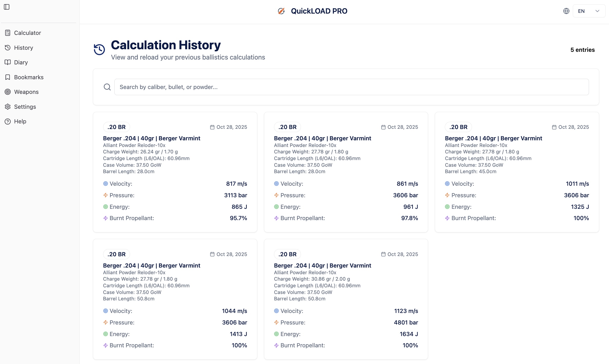Click the search magnifier icon
Image resolution: width=609 pixels, height=364 pixels.
coord(107,87)
